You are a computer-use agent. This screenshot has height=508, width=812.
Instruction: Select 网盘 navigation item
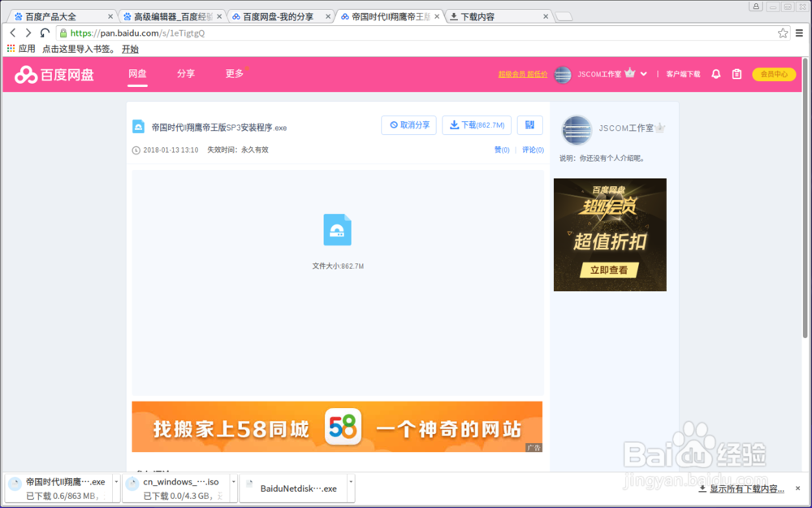click(x=137, y=74)
